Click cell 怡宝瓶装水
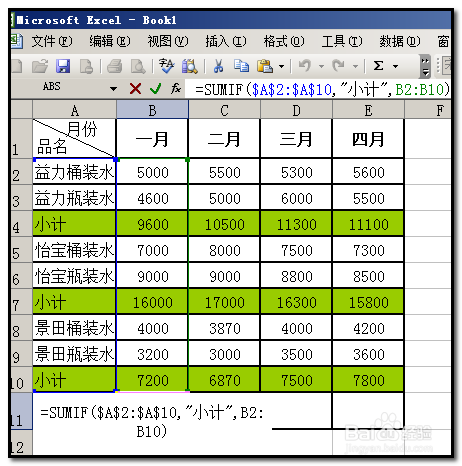This screenshot has height=466, width=462. click(74, 276)
